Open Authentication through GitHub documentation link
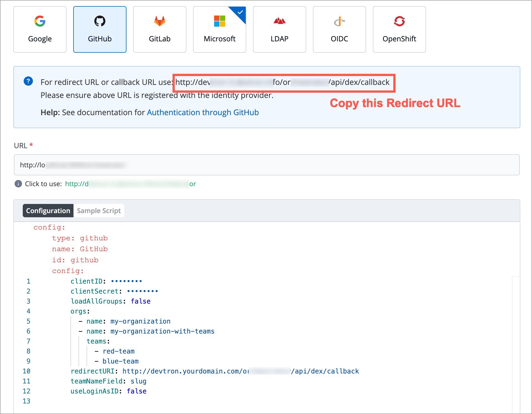This screenshot has height=414, width=532. (x=202, y=112)
